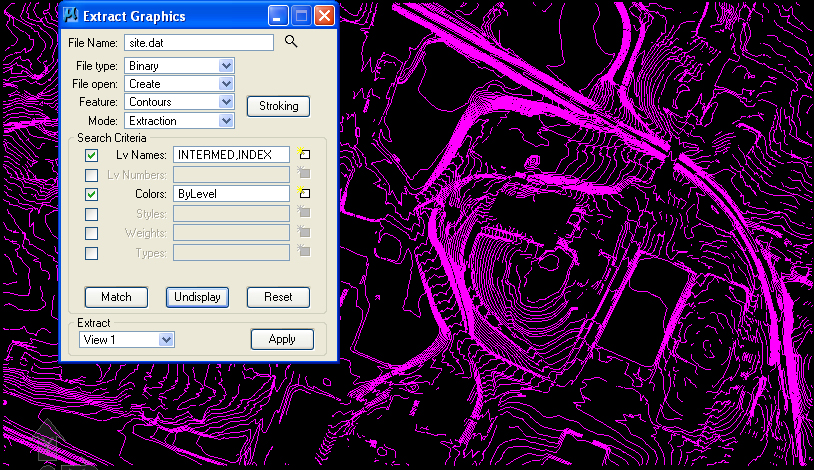The height and width of the screenshot is (470, 814).
Task: Enable the Styles checkbox
Action: pos(92,214)
